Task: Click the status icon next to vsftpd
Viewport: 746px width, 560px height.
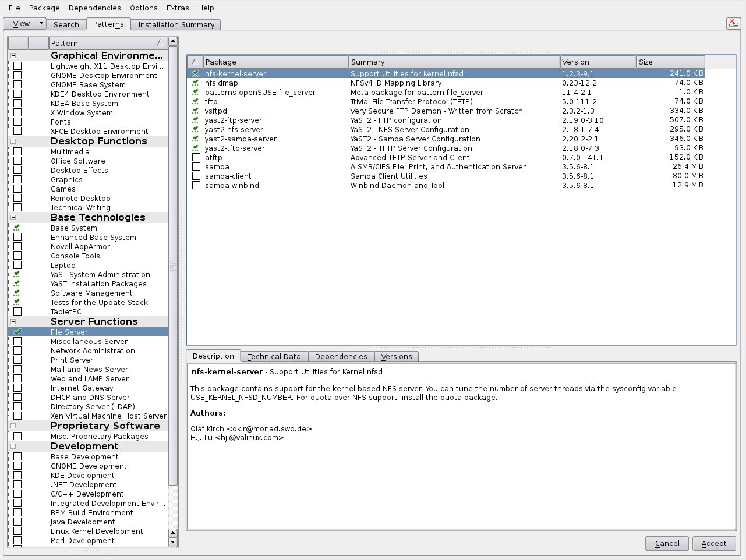Action: click(x=196, y=111)
